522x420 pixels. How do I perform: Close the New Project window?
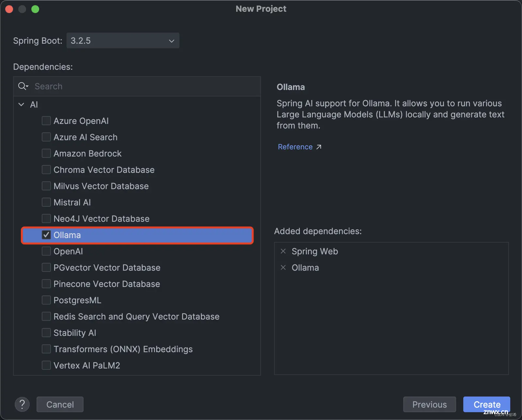9,9
